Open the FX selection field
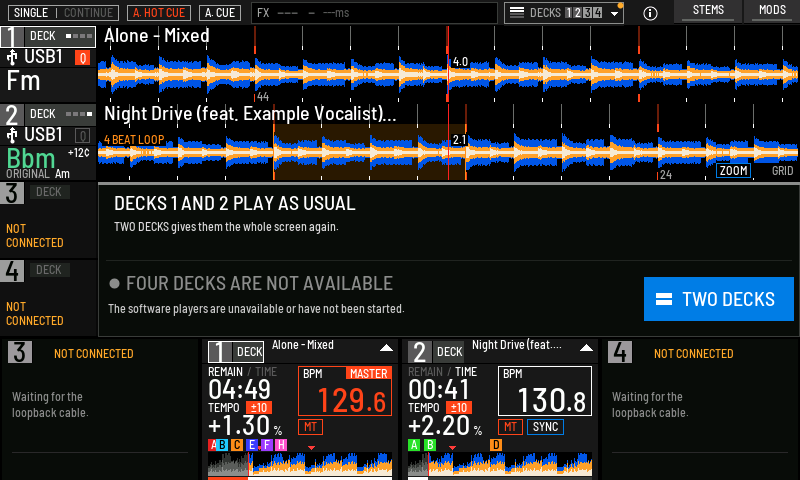This screenshot has width=800, height=480. [x=374, y=13]
